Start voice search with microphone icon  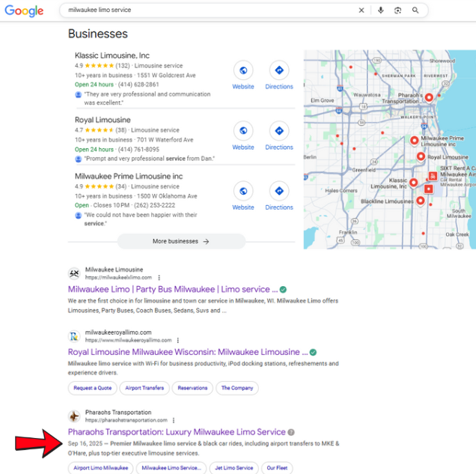pyautogui.click(x=380, y=10)
